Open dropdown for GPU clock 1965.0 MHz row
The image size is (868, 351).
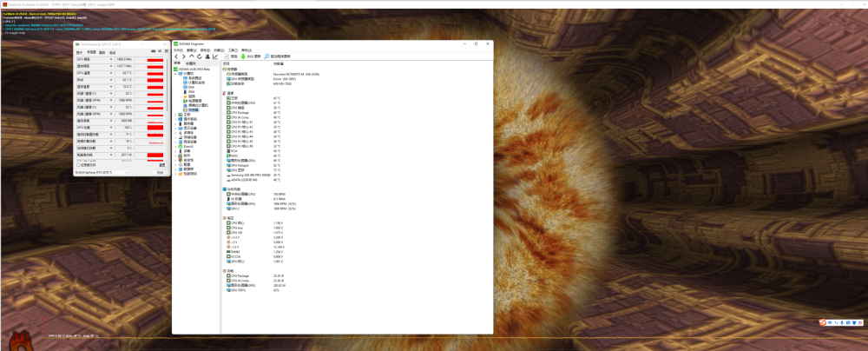coord(111,59)
